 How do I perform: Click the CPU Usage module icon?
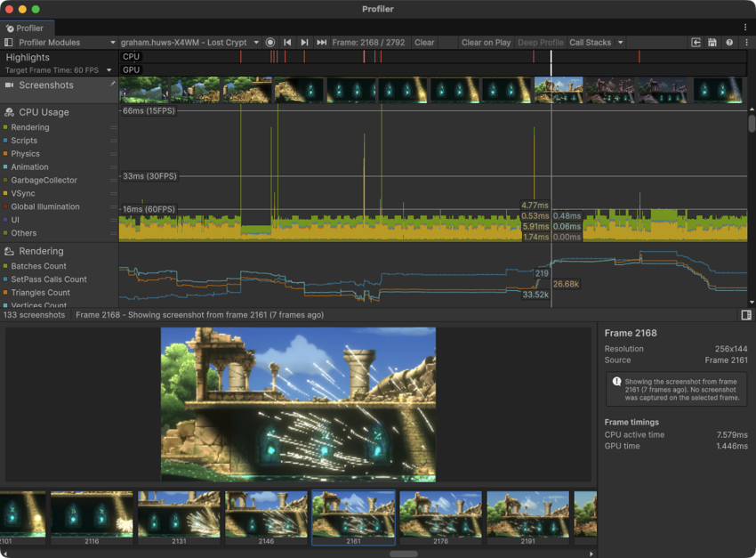coord(9,112)
